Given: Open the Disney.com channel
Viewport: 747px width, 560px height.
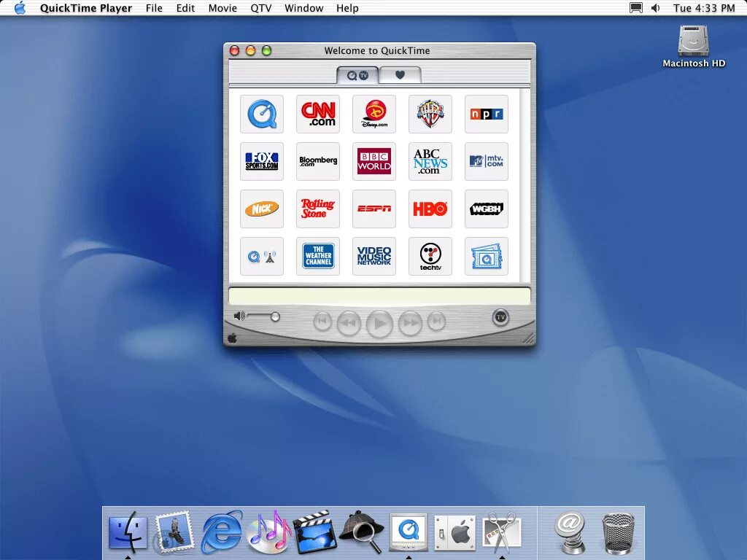Looking at the screenshot, I should [x=374, y=114].
